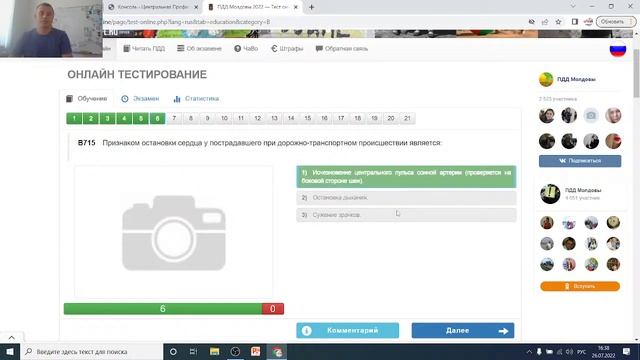Go to question 3

(x=107, y=118)
